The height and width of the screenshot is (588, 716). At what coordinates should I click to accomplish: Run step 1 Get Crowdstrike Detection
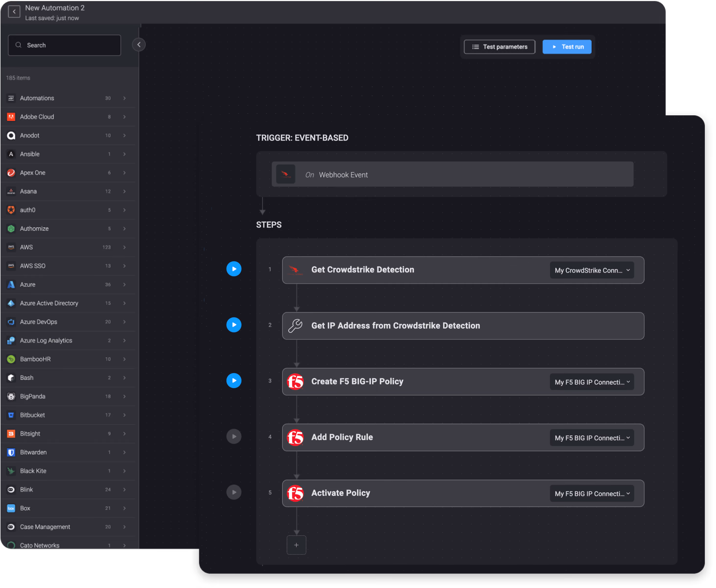pos(234,269)
